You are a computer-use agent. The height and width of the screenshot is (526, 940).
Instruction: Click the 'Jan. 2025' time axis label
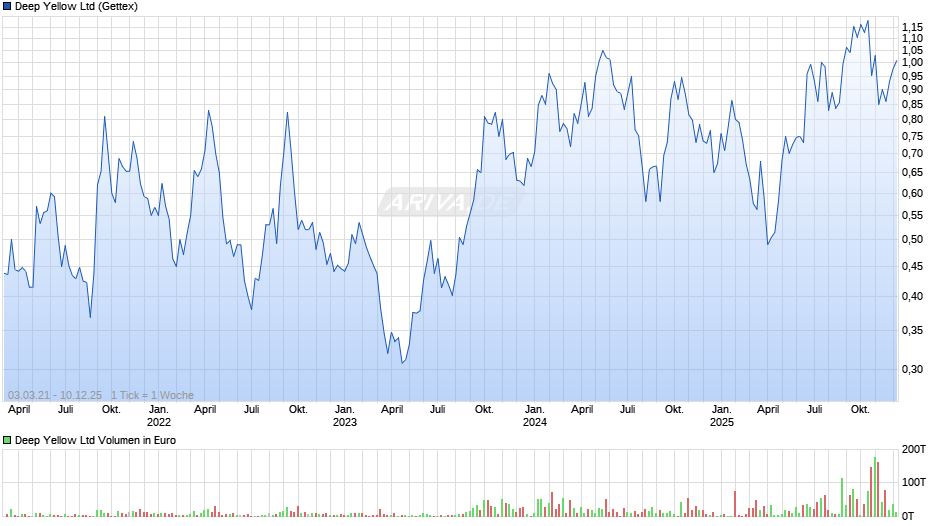(722, 416)
